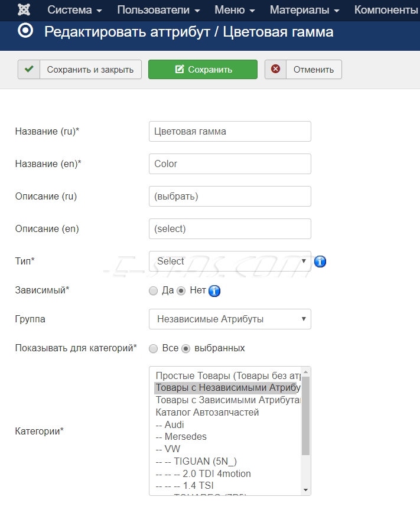Click the red X cancel icon
The height and width of the screenshot is (526, 420).
coord(276,70)
